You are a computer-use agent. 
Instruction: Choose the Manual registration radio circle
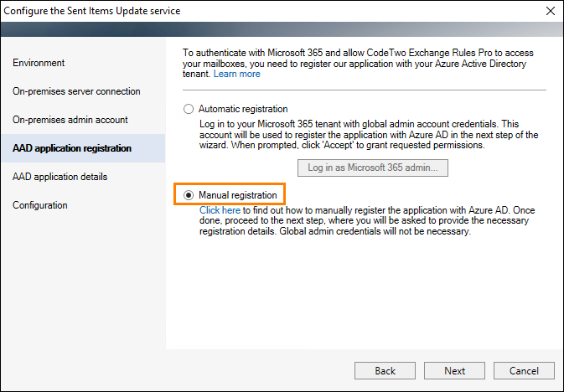point(189,195)
